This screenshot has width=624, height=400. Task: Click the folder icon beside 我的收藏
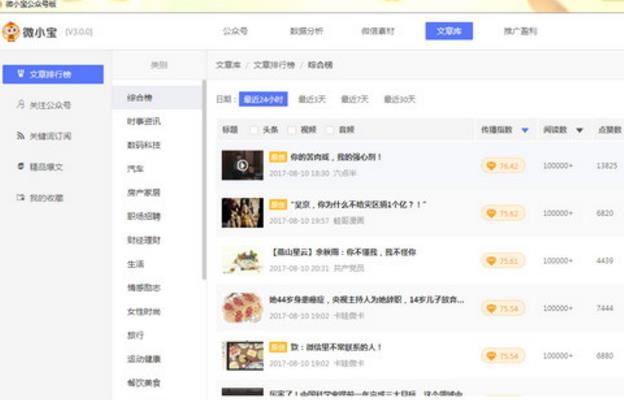(21, 197)
